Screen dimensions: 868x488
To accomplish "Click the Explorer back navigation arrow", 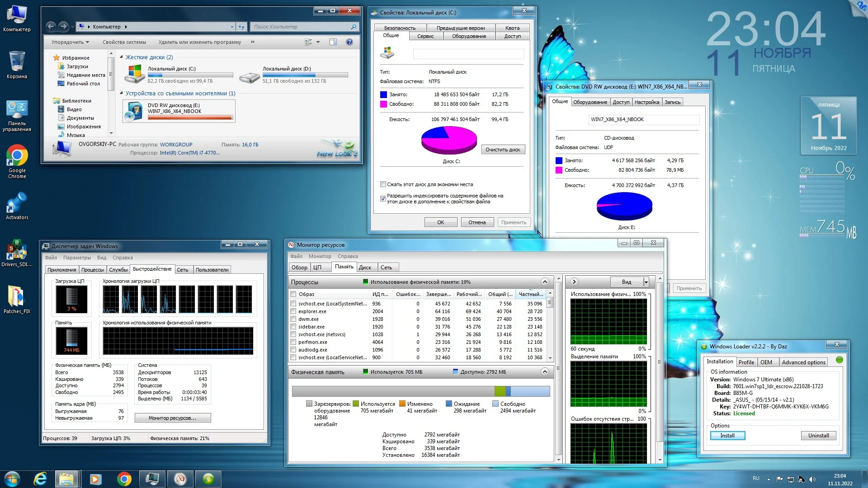I will [x=51, y=27].
